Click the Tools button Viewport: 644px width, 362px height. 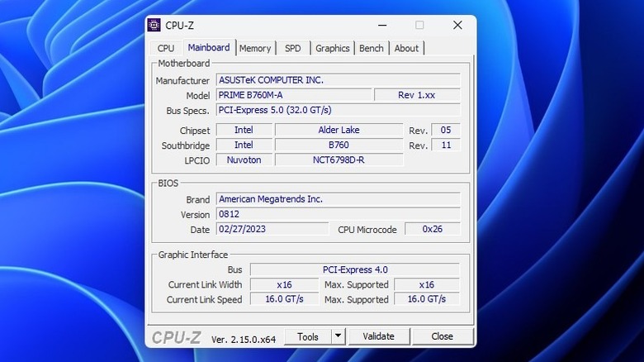tap(308, 336)
